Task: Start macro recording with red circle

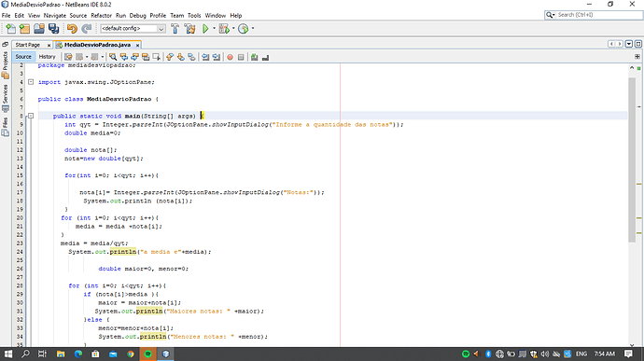Action: click(230, 57)
